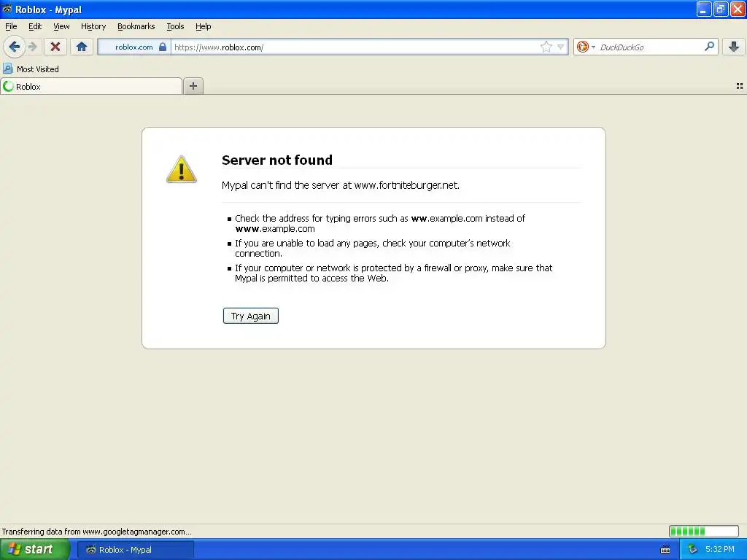This screenshot has height=560, width=747.
Task: Open a new tab with plus button
Action: tap(193, 86)
